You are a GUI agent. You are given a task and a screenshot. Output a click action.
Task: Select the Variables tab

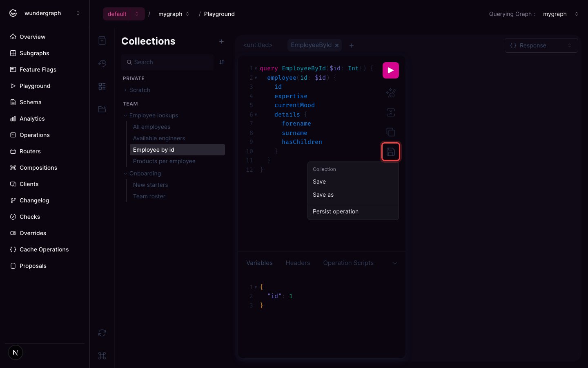tap(259, 263)
